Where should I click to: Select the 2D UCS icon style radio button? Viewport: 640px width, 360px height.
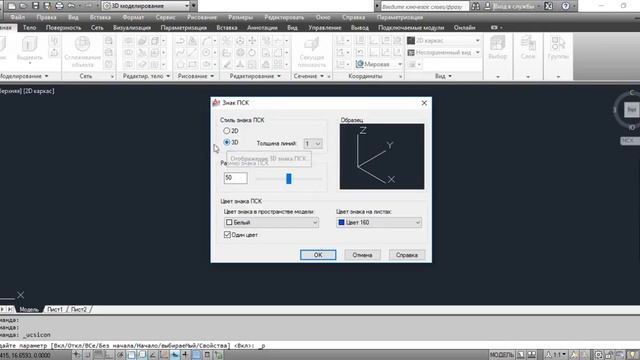227,131
